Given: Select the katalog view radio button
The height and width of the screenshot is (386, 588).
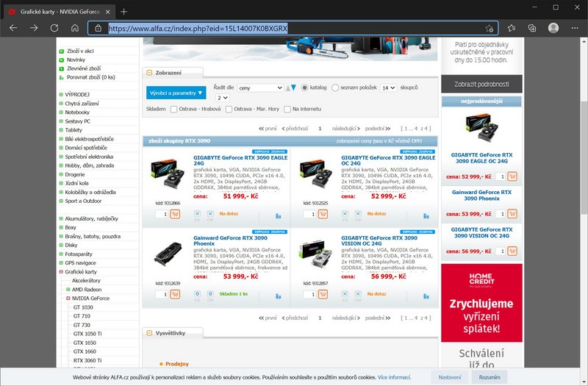Looking at the screenshot, I should tap(304, 87).
